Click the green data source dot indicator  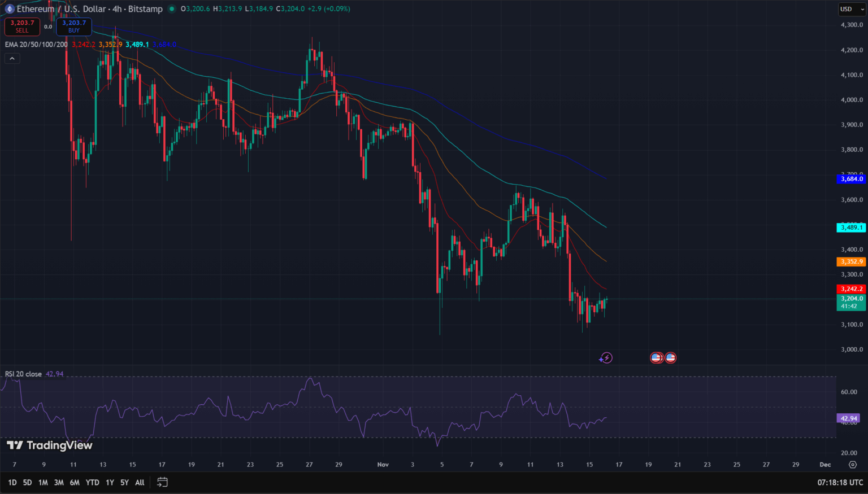[171, 8]
